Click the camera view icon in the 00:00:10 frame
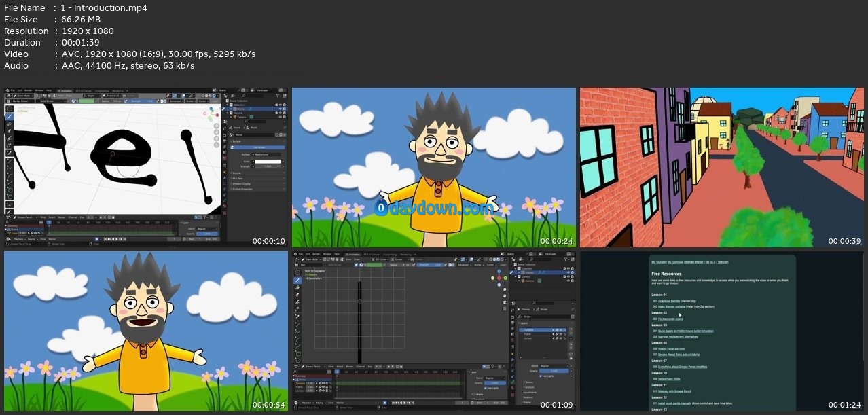Screen dimensions: 868x415 (217, 139)
